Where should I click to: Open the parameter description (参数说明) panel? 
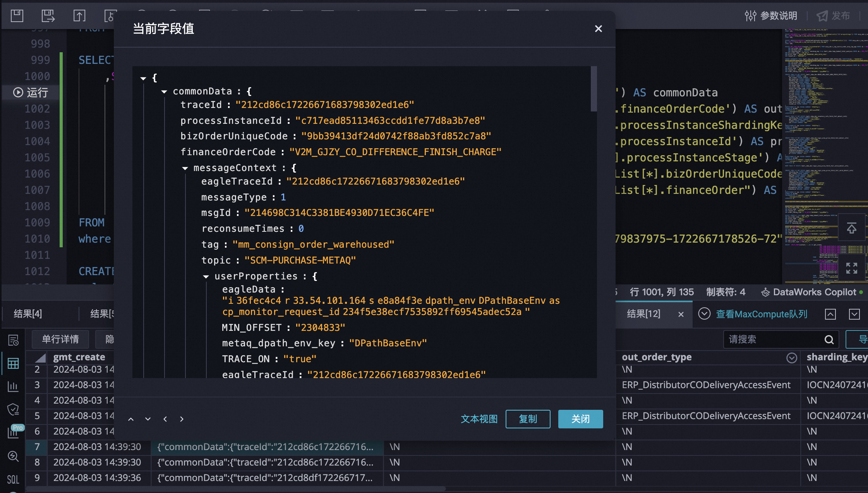tap(771, 16)
